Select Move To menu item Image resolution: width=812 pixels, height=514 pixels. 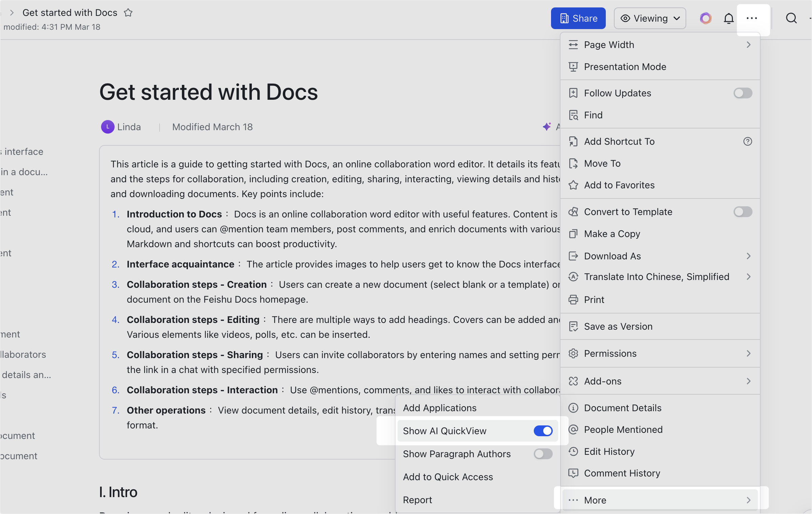coord(660,163)
